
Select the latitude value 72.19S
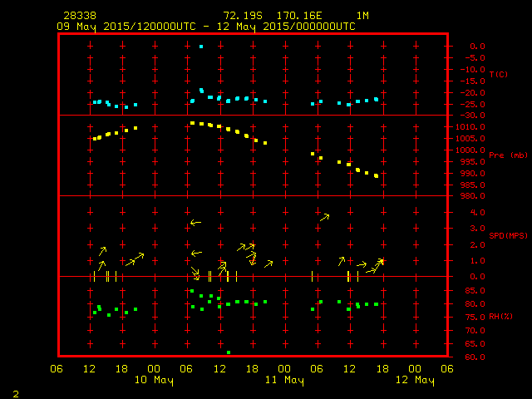(243, 16)
